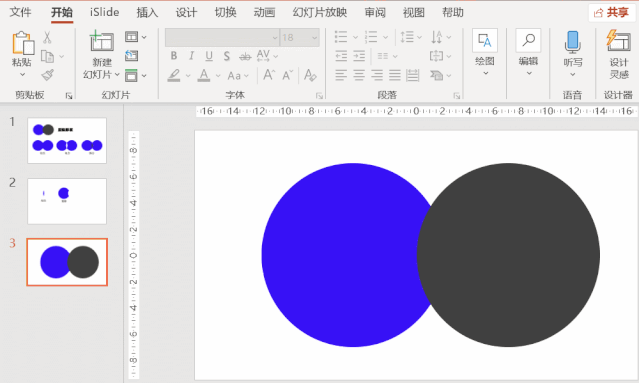Click the Cut scissors icon

tap(47, 37)
